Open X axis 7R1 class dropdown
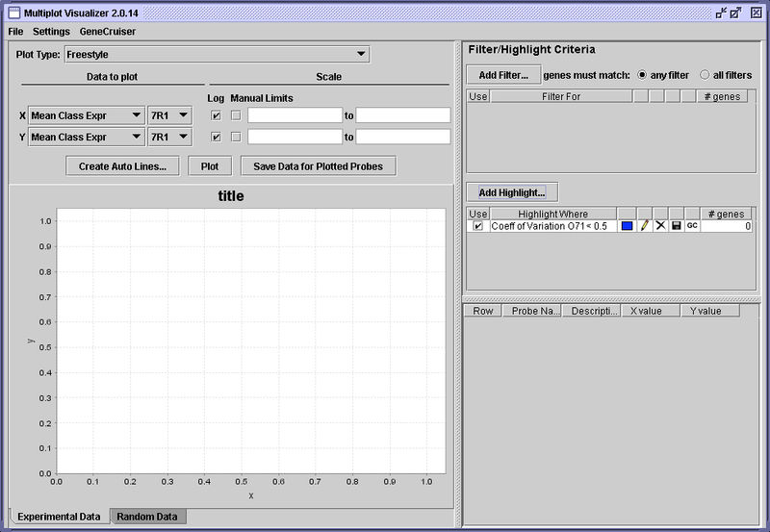 click(170, 115)
